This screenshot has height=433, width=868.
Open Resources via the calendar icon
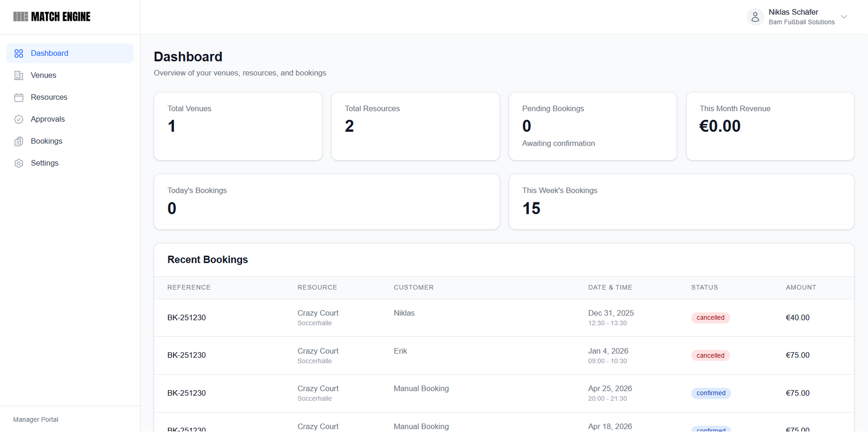[19, 97]
